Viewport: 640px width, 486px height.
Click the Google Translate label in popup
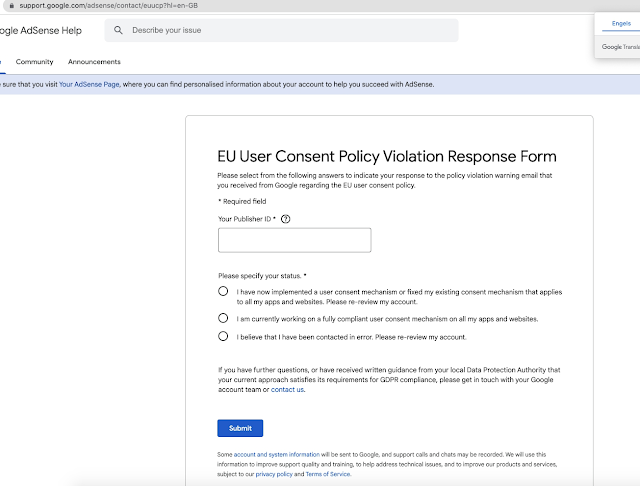pos(620,47)
